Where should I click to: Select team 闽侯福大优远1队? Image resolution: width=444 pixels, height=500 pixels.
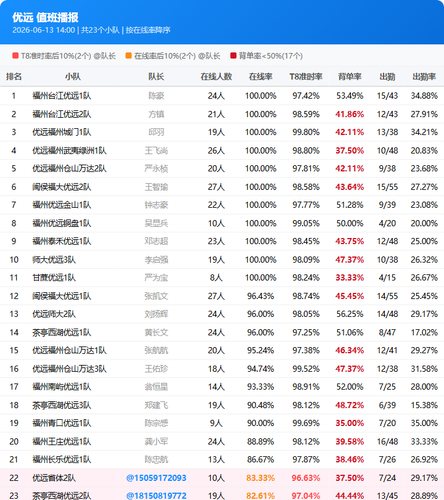[62, 296]
